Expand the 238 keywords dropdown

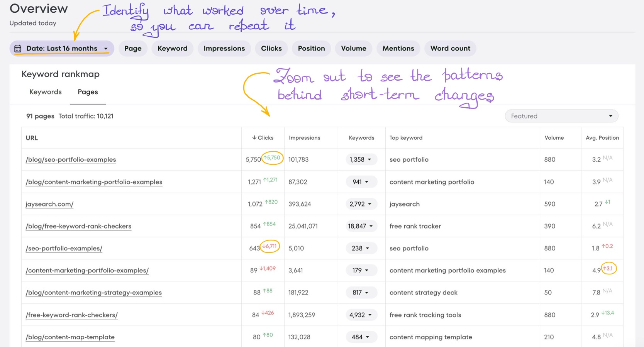361,248
